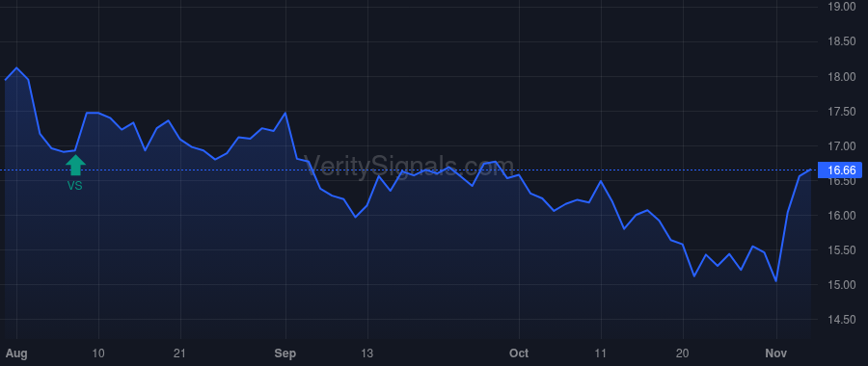Screen dimensions: 868x366
Task: Click the 11 date axis label
Action: pyautogui.click(x=601, y=353)
